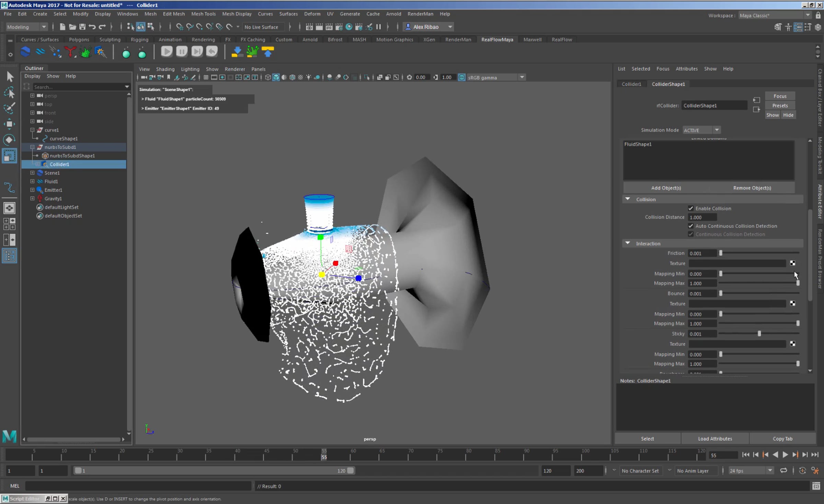Select the Lasso selection tool
The image size is (824, 504).
tap(9, 93)
